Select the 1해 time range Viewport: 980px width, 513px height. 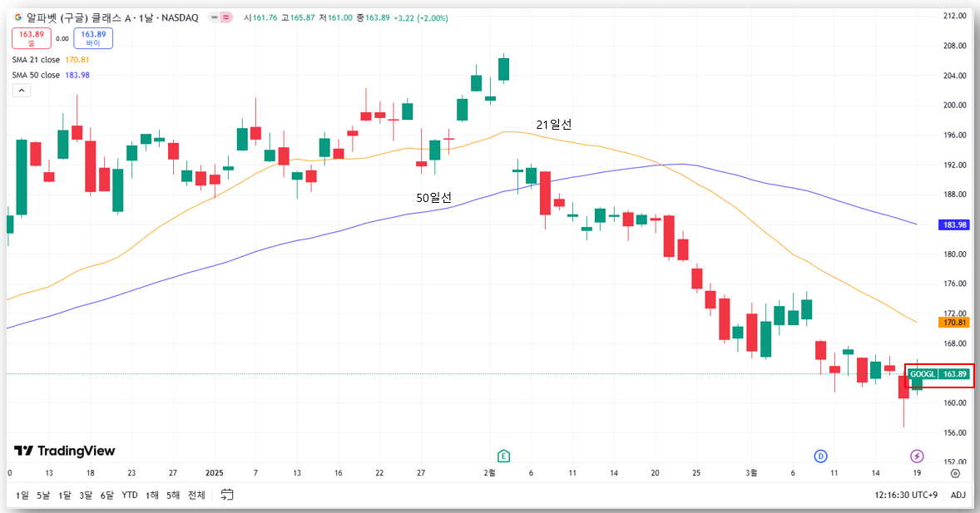click(x=152, y=495)
